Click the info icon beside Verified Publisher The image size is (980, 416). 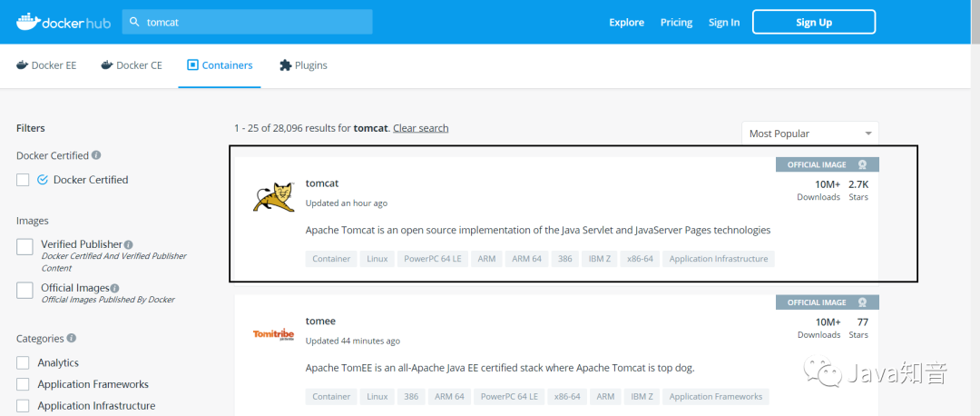click(128, 244)
